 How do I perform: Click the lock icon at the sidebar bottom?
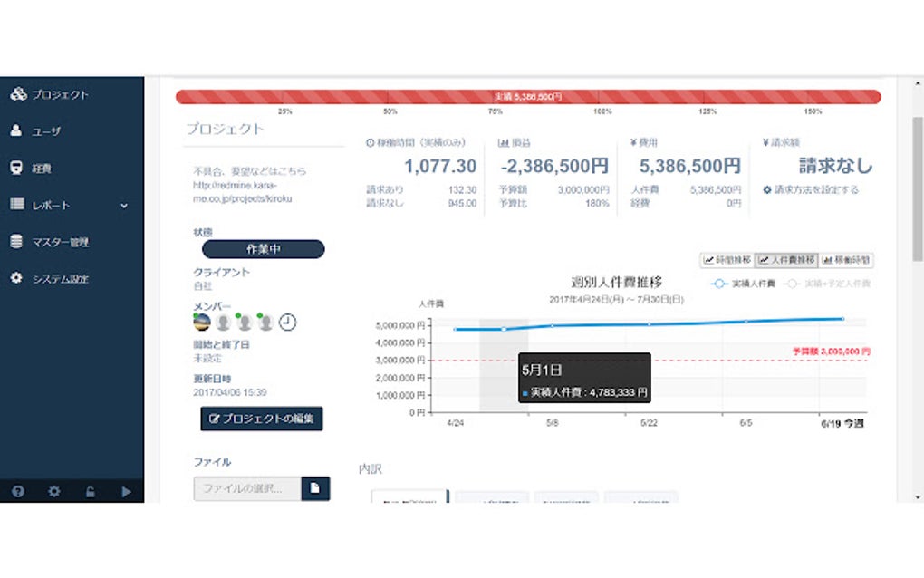pyautogui.click(x=91, y=492)
